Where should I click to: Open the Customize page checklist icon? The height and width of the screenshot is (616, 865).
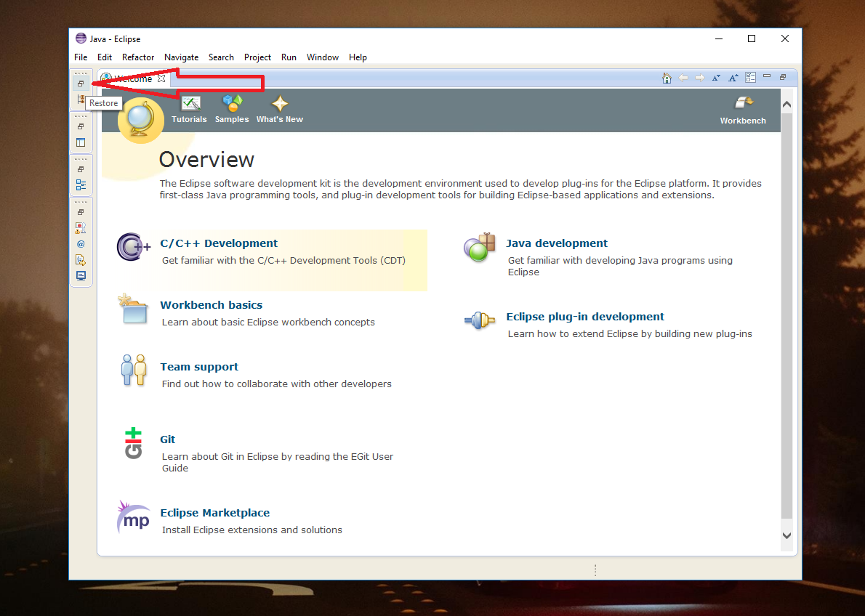tap(750, 78)
